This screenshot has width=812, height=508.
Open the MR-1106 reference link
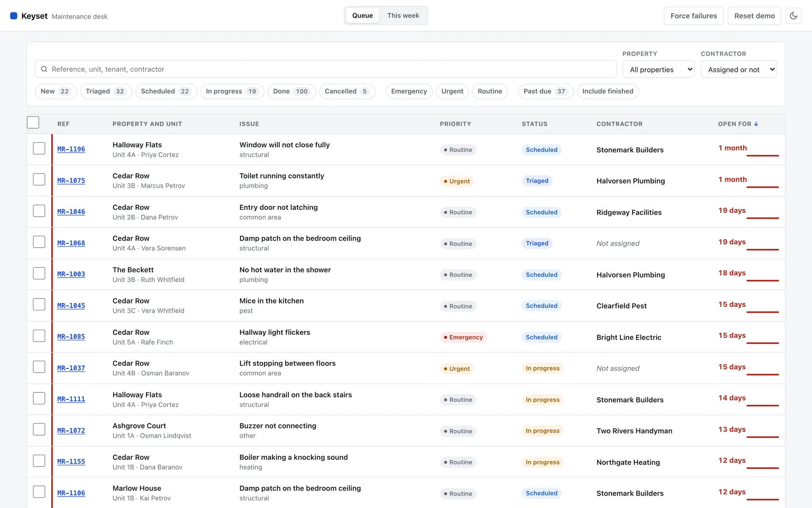pyautogui.click(x=71, y=493)
